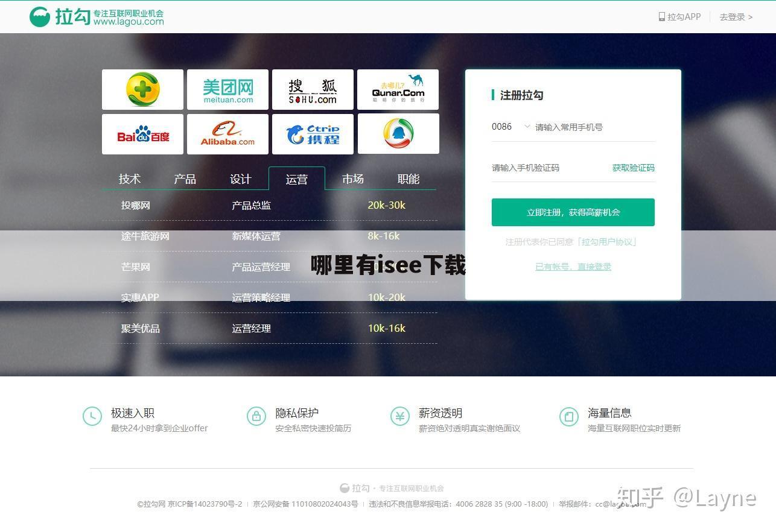The height and width of the screenshot is (532, 776).
Task: Click company name 途牛旅游网
Action: coord(145,236)
